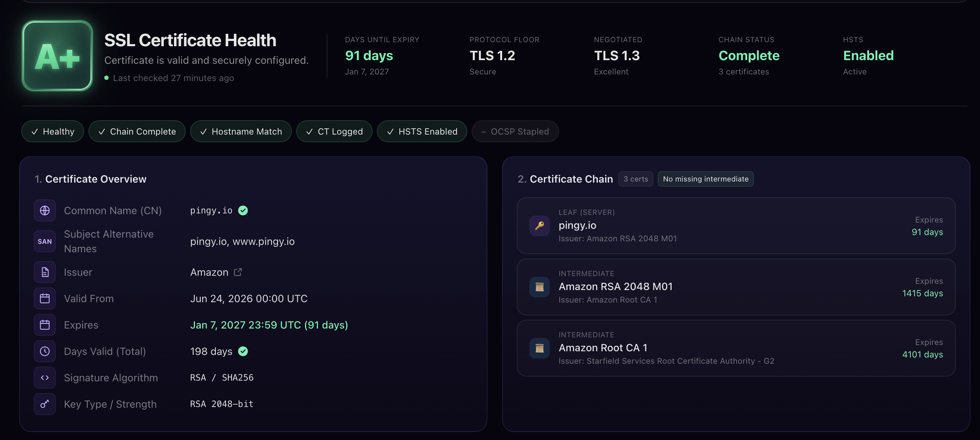Select the OCSP Stapled chip

point(515,132)
